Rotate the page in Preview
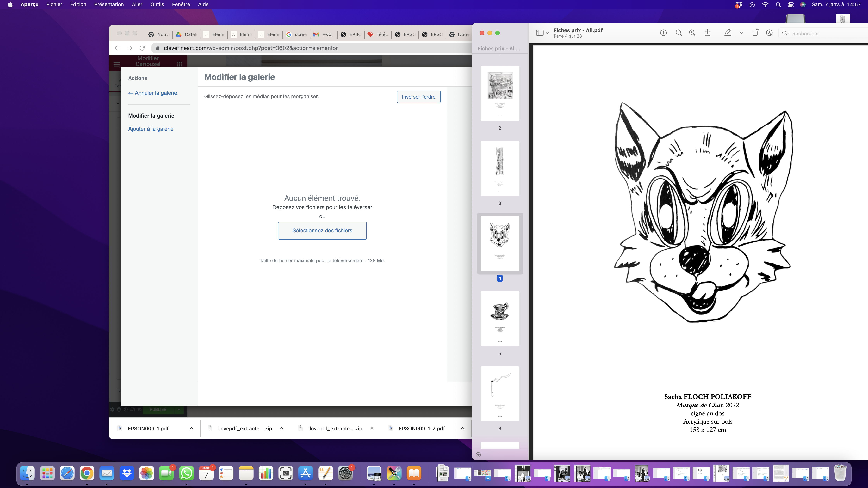This screenshot has width=868, height=488. click(755, 33)
